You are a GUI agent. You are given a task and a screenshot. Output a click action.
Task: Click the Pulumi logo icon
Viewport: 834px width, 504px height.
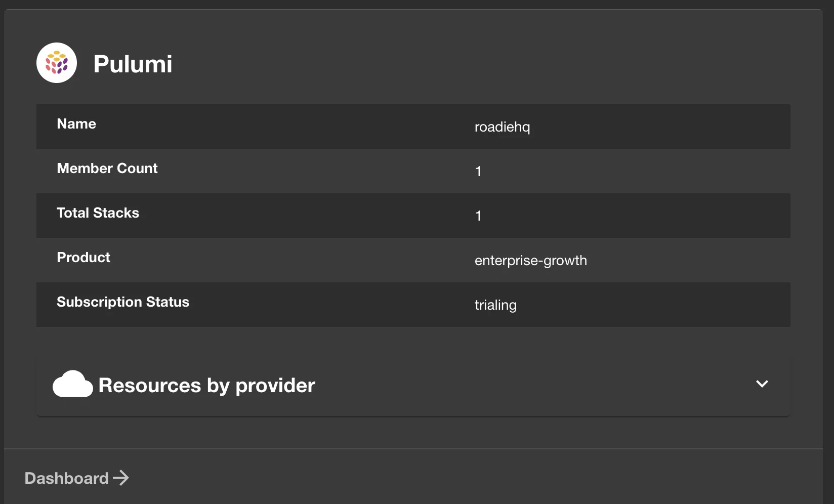click(x=57, y=63)
